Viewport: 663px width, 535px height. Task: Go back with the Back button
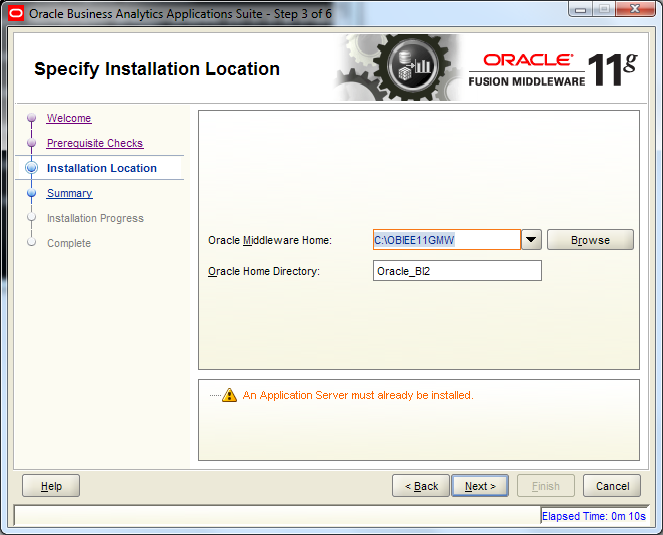pos(421,486)
